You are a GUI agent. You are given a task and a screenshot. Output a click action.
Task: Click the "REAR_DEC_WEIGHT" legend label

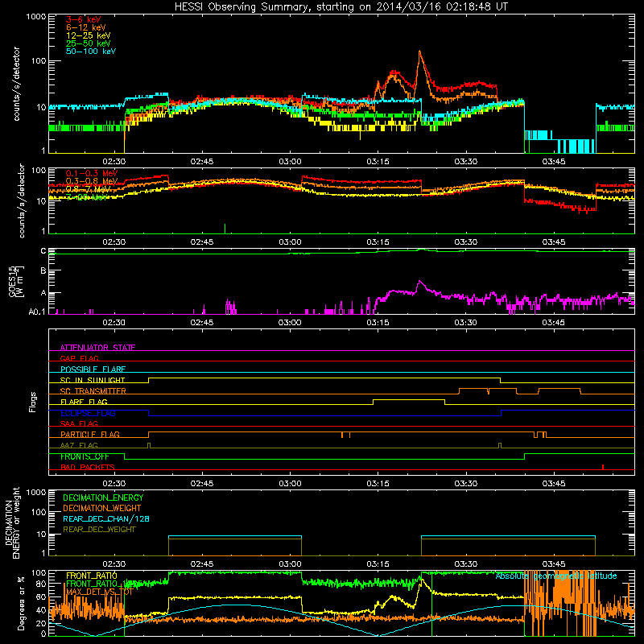point(99,530)
